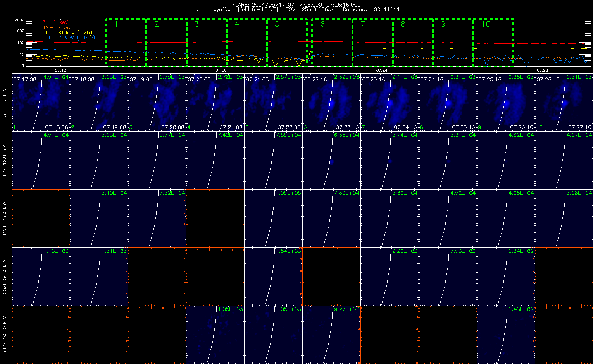
Task: Click interval label 6 in the light curve
Action: point(322,24)
